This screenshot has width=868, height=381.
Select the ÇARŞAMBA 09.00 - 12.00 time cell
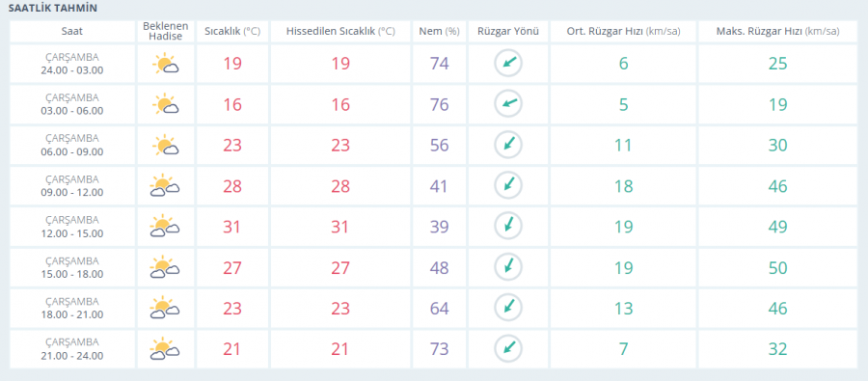[72, 185]
